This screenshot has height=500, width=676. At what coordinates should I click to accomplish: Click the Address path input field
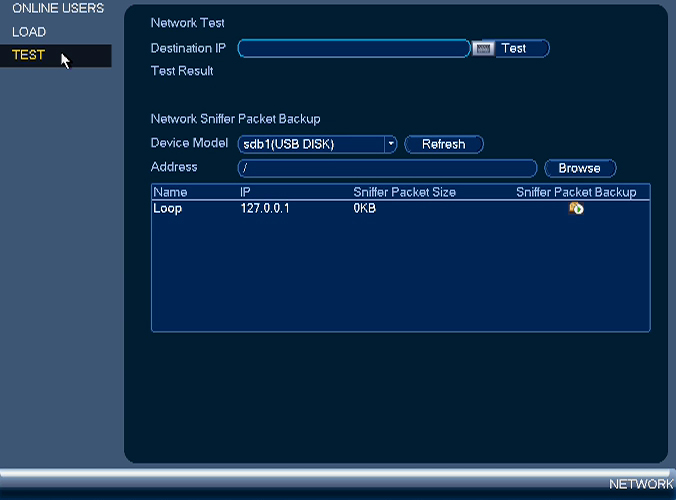coord(387,168)
